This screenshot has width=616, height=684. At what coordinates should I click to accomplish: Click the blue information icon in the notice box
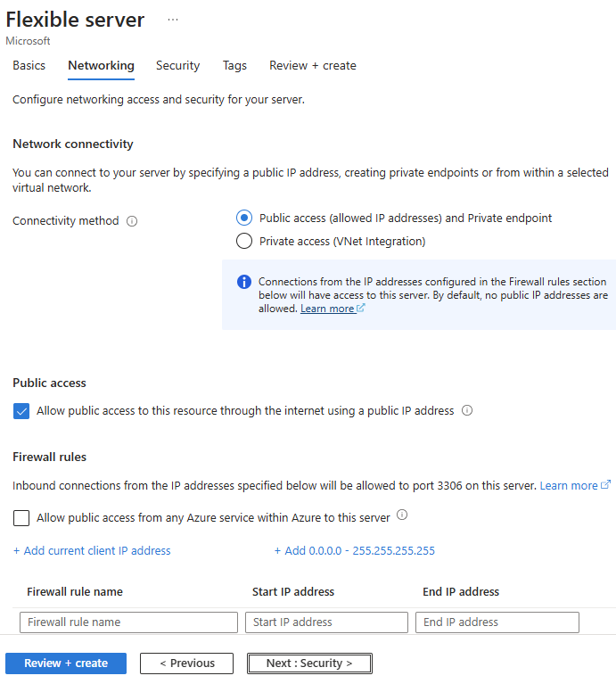[244, 282]
